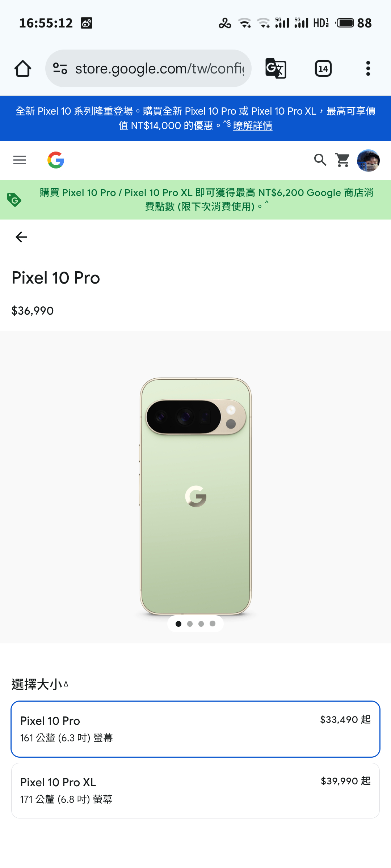This screenshot has width=391, height=868.
Task: Open the site settings icon in address bar
Action: (60, 68)
